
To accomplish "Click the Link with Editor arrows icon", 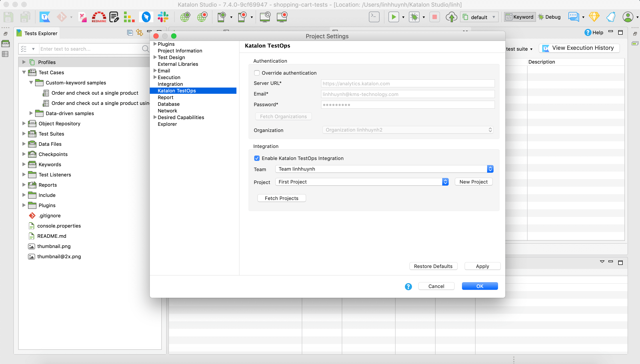I will (140, 32).
